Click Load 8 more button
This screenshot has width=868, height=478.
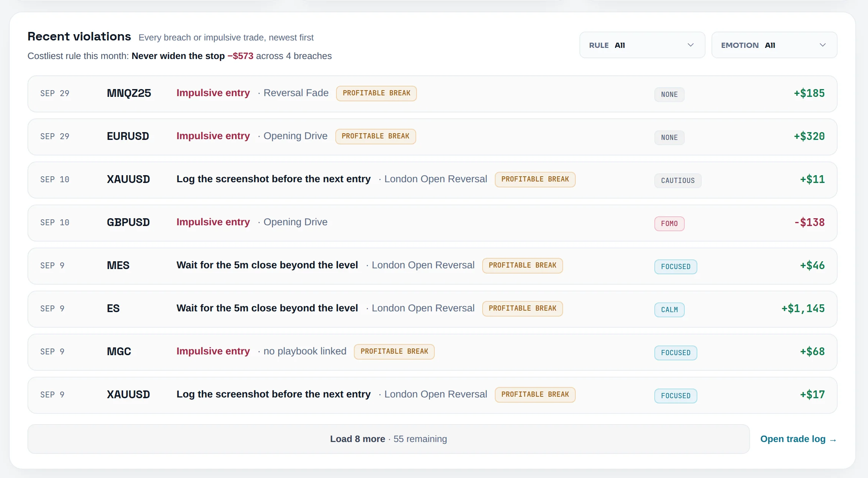388,439
